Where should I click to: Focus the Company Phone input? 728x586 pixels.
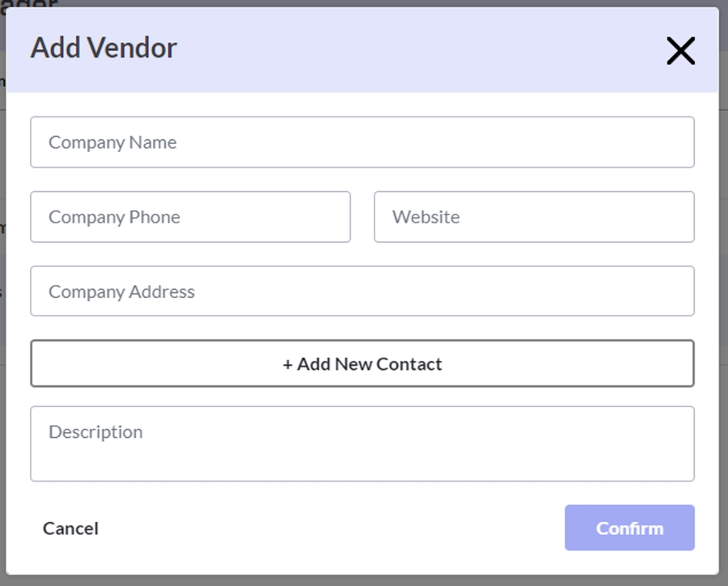190,217
